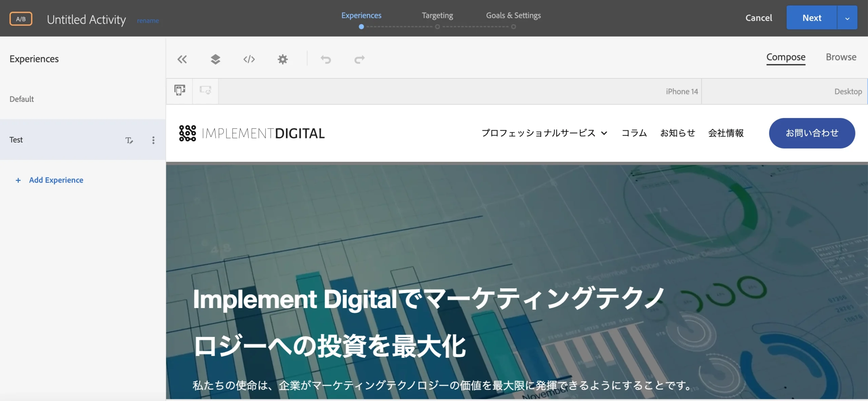This screenshot has height=401, width=868.
Task: Click the rename link
Action: pyautogui.click(x=148, y=21)
